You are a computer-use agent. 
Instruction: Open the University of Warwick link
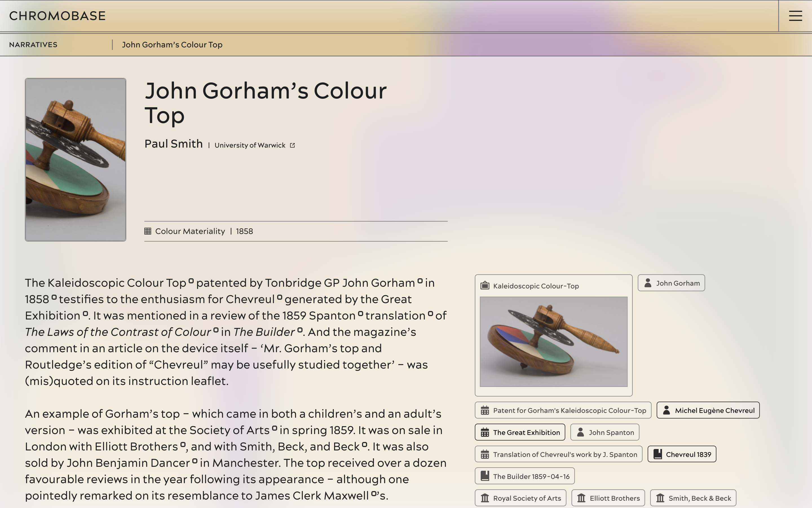coord(250,145)
